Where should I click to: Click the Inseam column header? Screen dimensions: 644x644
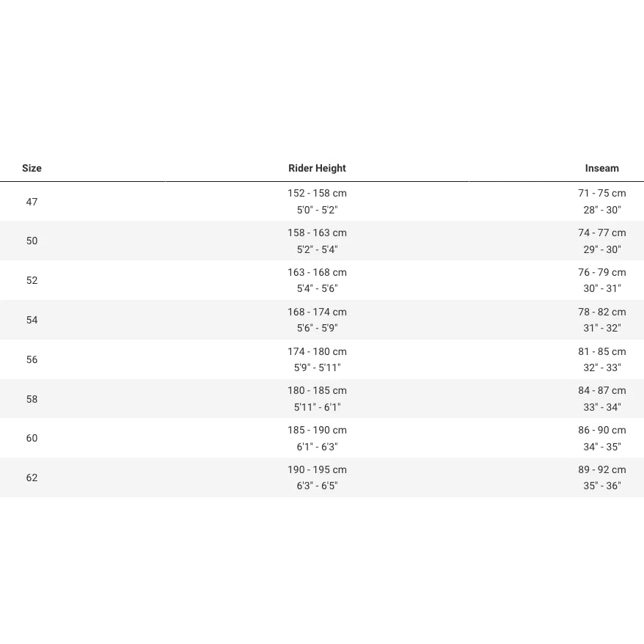(601, 168)
